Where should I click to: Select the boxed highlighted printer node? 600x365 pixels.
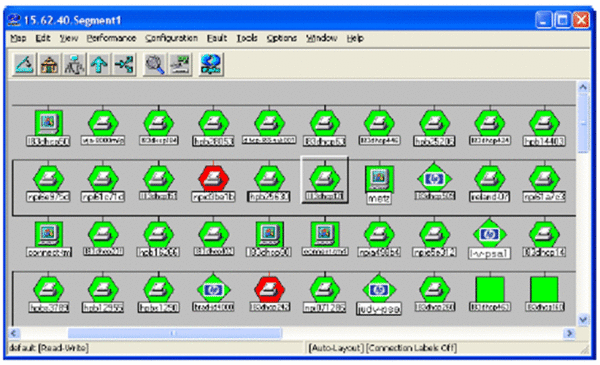coord(324,179)
